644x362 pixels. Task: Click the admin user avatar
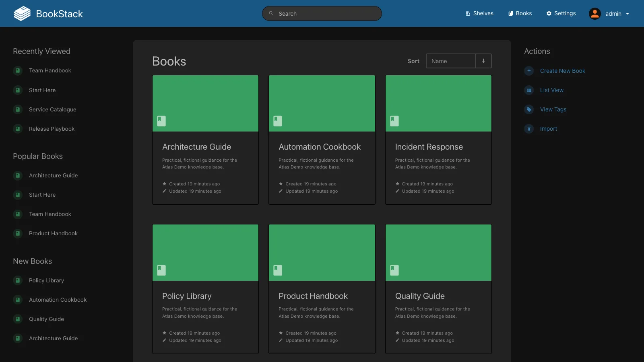595,14
